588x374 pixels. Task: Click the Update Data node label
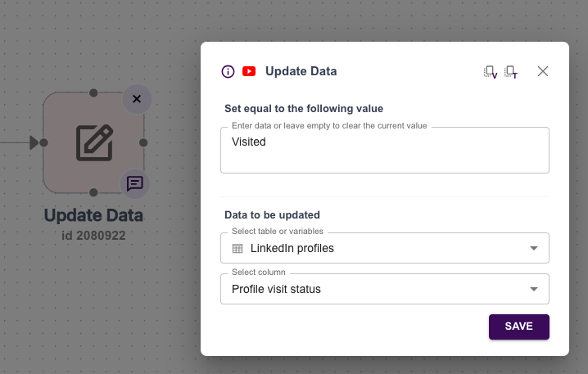(x=93, y=216)
